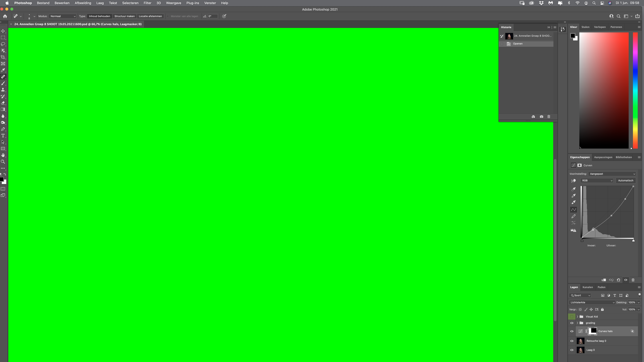Screen dimensions: 644x362
Task: Click the Automatisch button in Curves
Action: [626, 180]
